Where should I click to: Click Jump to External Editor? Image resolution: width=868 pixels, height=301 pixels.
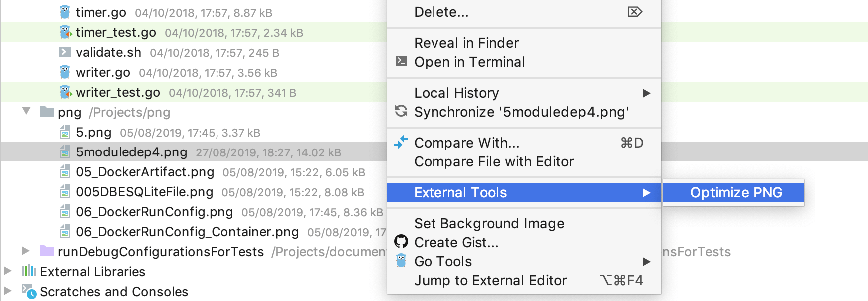click(490, 280)
